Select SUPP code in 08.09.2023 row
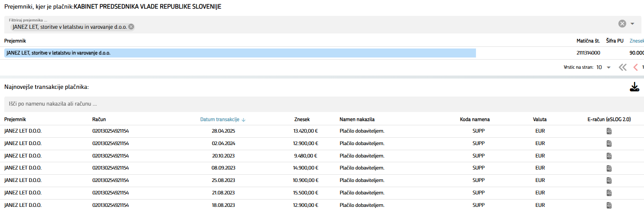Screen dimensions: 644x212 (x=478, y=168)
